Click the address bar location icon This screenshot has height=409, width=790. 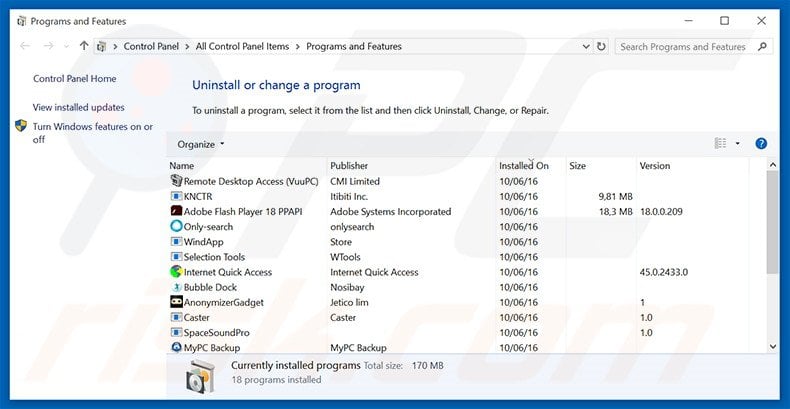[101, 46]
